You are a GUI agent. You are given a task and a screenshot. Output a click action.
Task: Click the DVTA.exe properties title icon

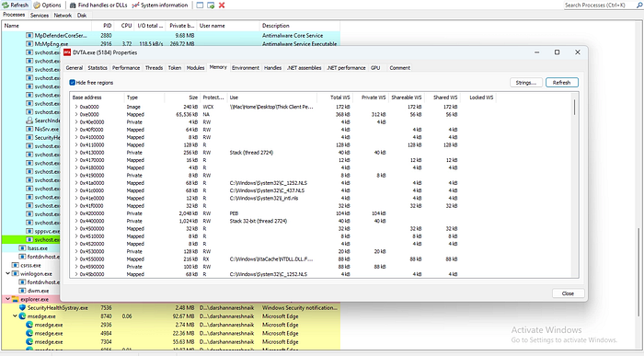tap(67, 52)
